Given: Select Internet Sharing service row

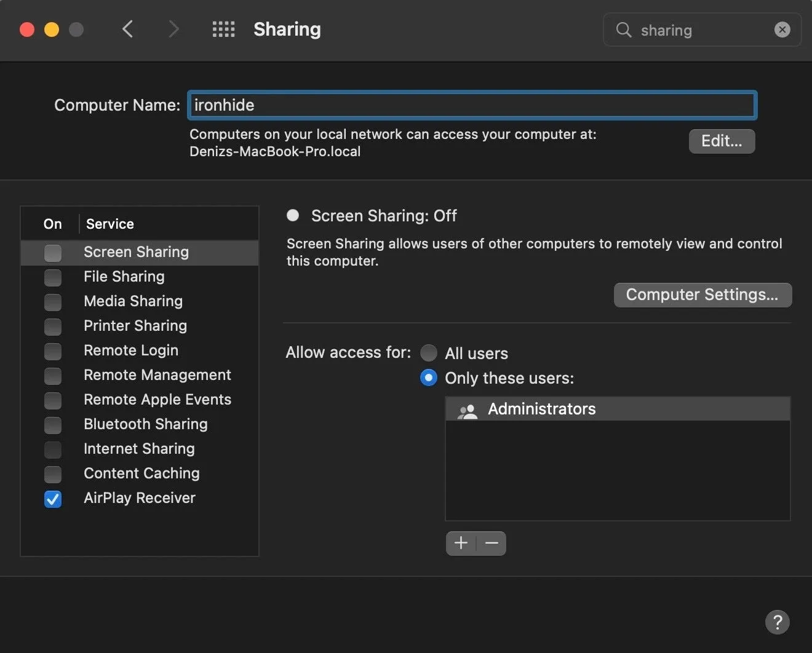Looking at the screenshot, I should [x=140, y=449].
